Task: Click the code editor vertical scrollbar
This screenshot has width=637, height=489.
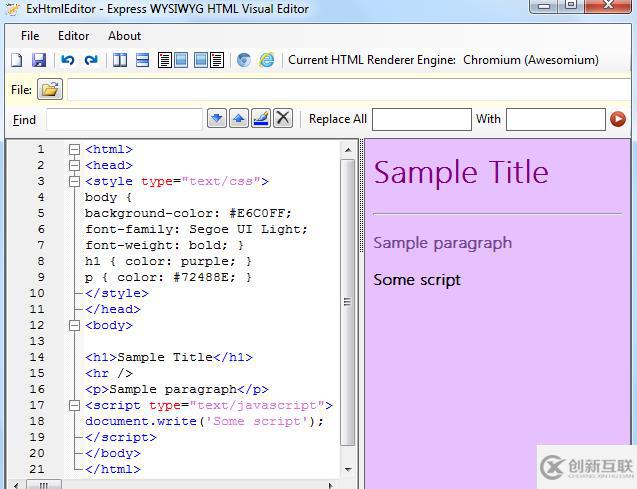Action: point(348,300)
